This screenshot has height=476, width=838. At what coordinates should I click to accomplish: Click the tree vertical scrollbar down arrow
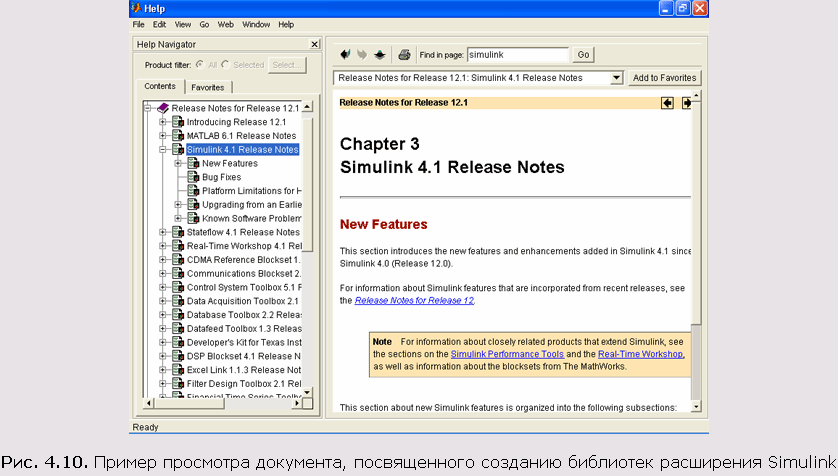click(x=307, y=392)
